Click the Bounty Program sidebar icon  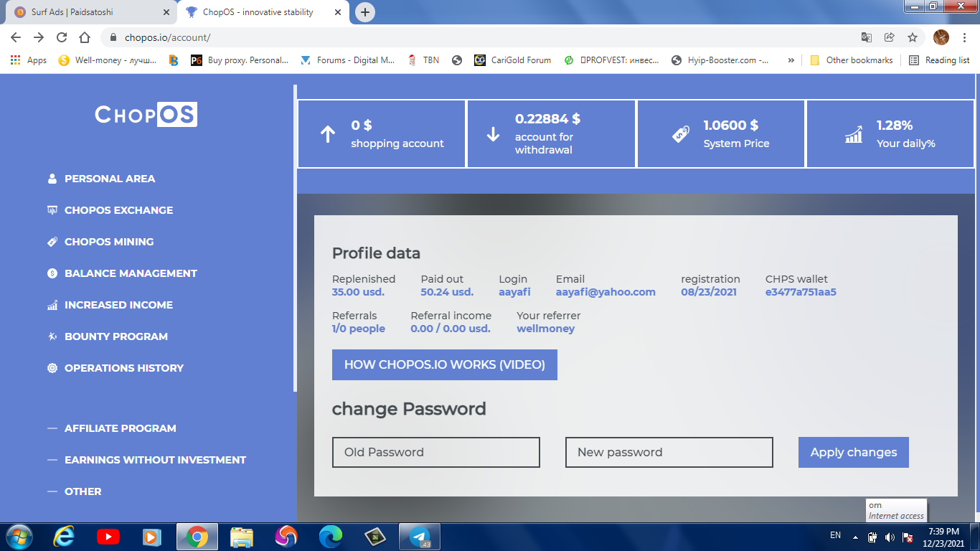[x=52, y=336]
